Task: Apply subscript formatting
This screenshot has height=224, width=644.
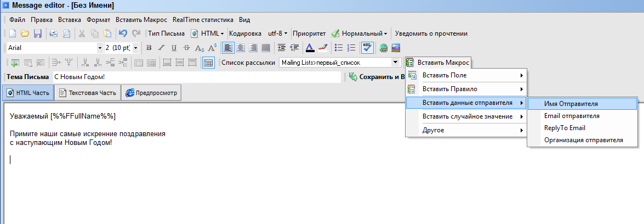Action: (200, 48)
